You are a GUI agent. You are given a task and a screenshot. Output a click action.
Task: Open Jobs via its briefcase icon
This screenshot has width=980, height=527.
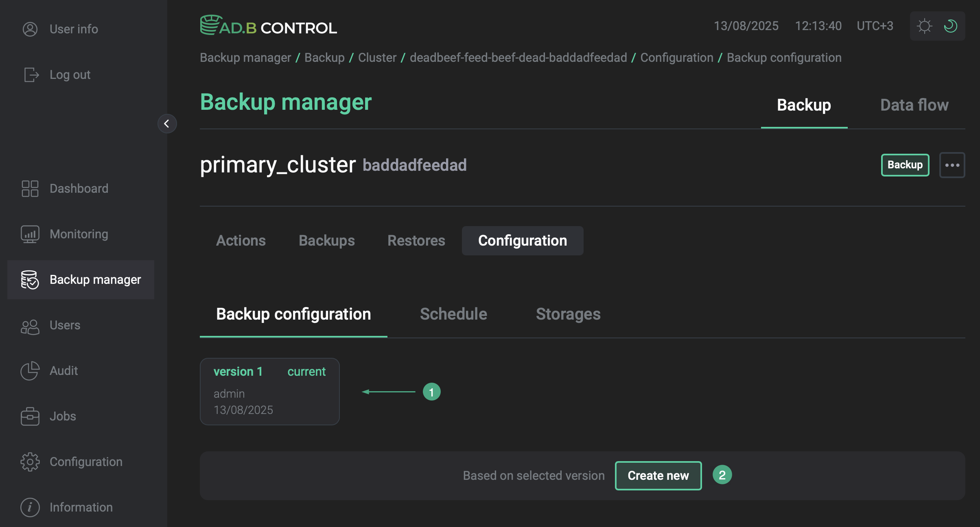coord(30,416)
